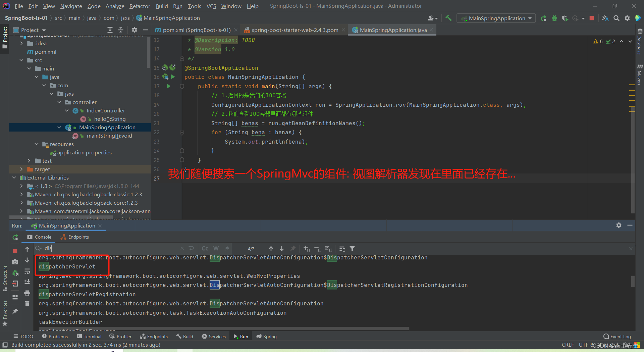Open the Services tool window
The width and height of the screenshot is (644, 352).
[214, 336]
